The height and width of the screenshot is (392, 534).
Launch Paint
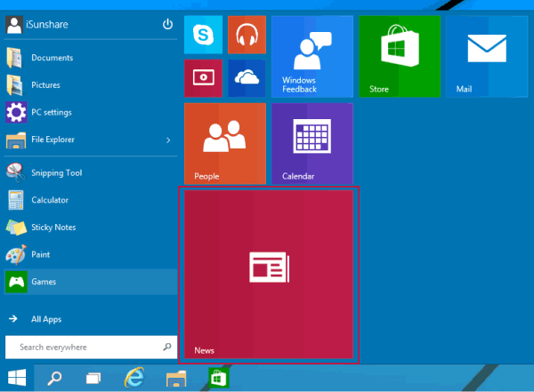pyautogui.click(x=91, y=254)
